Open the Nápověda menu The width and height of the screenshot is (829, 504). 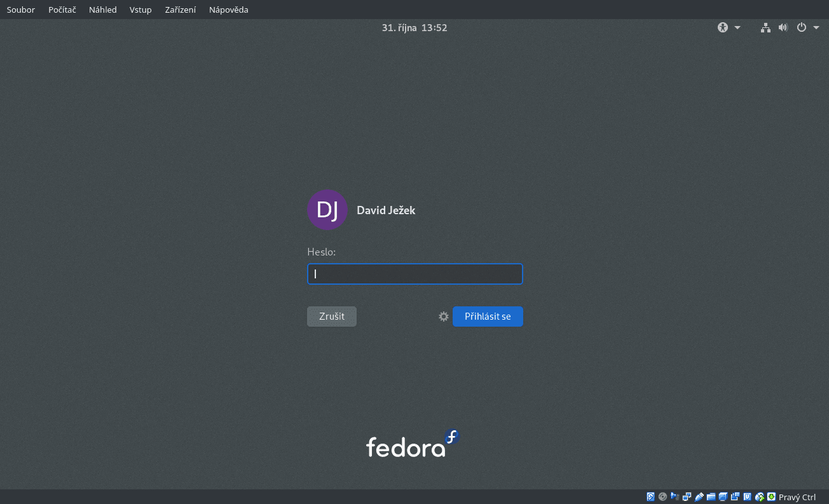pos(228,10)
